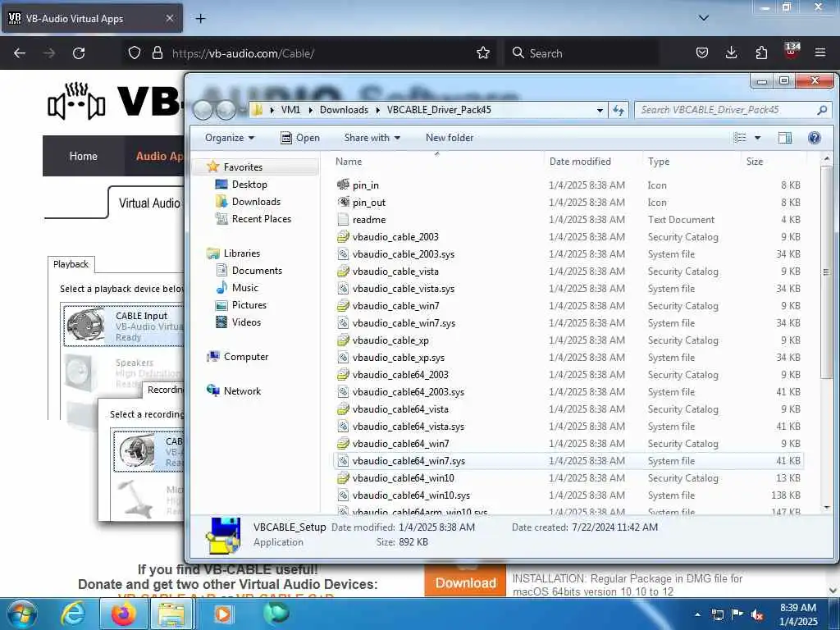Sort by Size column header
This screenshot has width=840, height=630.
point(755,162)
